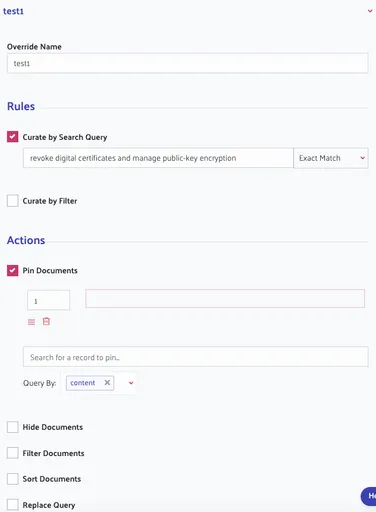The width and height of the screenshot is (376, 512).
Task: Uncheck Pin Documents checkbox
Action: (13, 270)
